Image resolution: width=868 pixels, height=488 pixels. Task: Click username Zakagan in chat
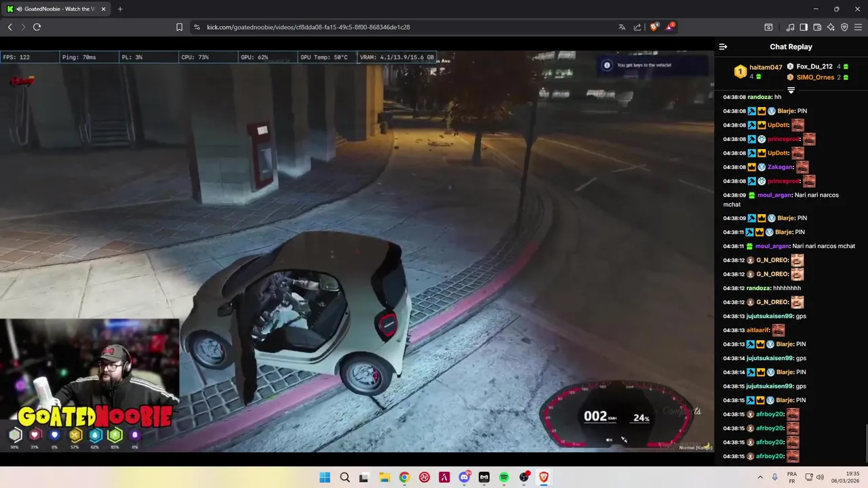tap(780, 167)
